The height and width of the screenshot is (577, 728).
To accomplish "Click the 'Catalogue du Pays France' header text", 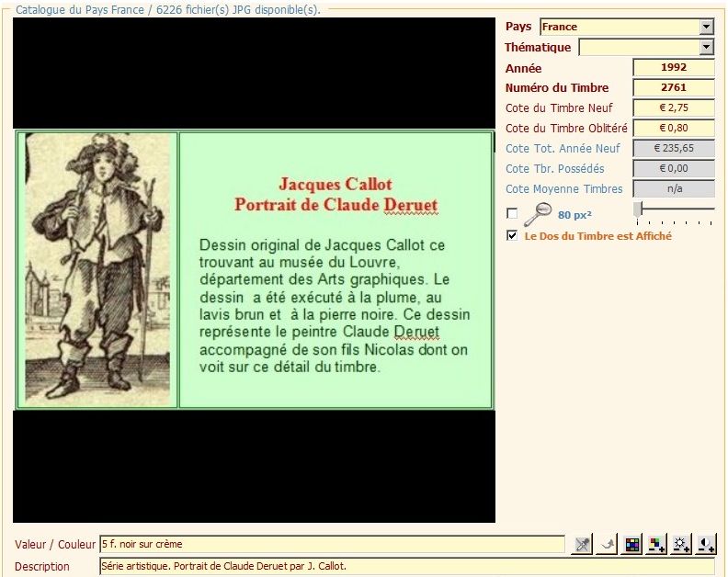I will coord(80,10).
